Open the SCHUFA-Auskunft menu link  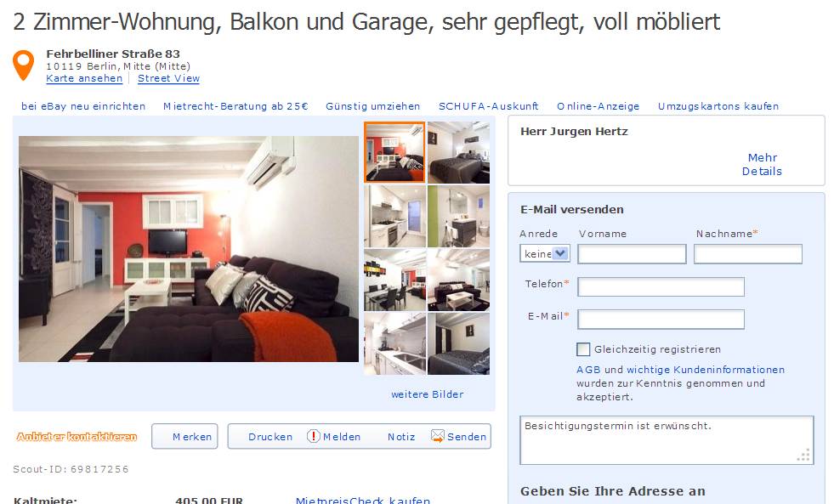[x=488, y=106]
